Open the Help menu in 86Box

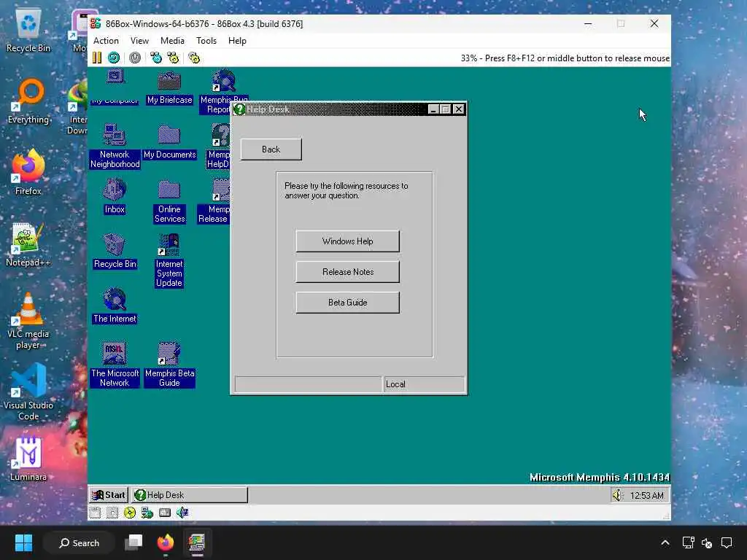[237, 41]
